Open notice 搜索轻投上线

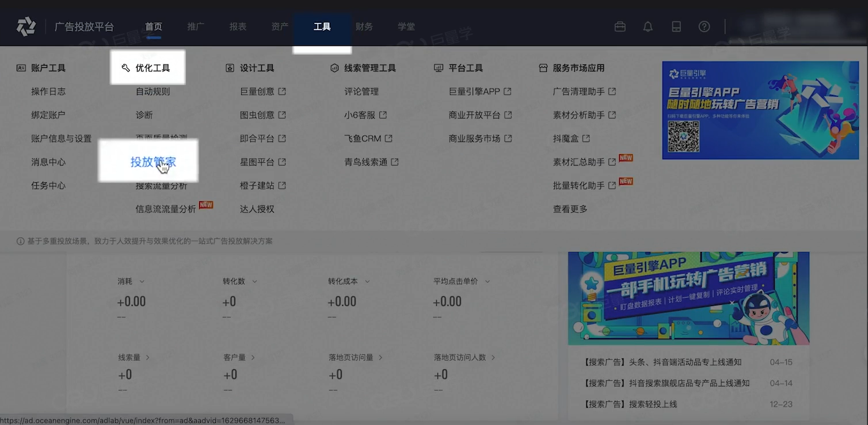(x=630, y=404)
